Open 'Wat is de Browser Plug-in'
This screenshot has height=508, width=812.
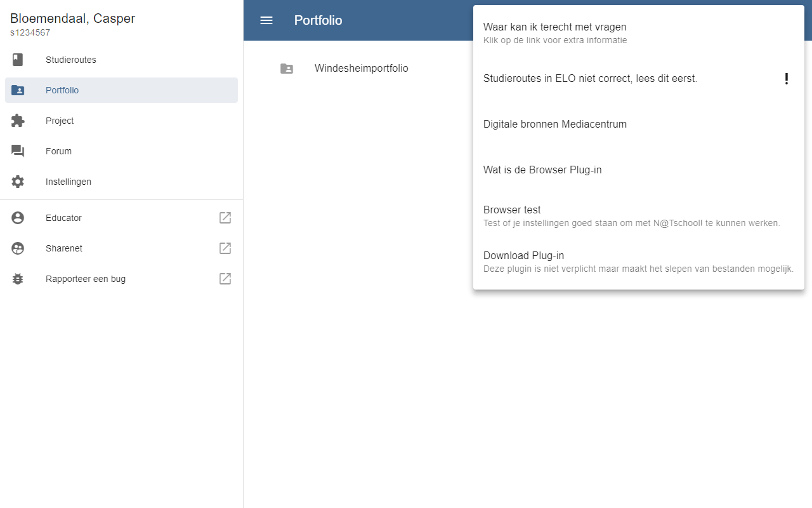(639, 170)
